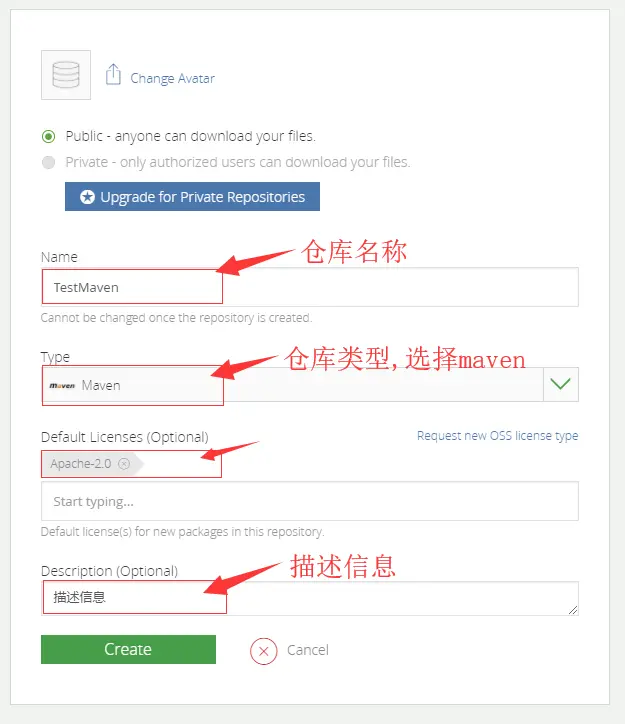The width and height of the screenshot is (625, 724).
Task: Click the green Create button
Action: pyautogui.click(x=128, y=649)
